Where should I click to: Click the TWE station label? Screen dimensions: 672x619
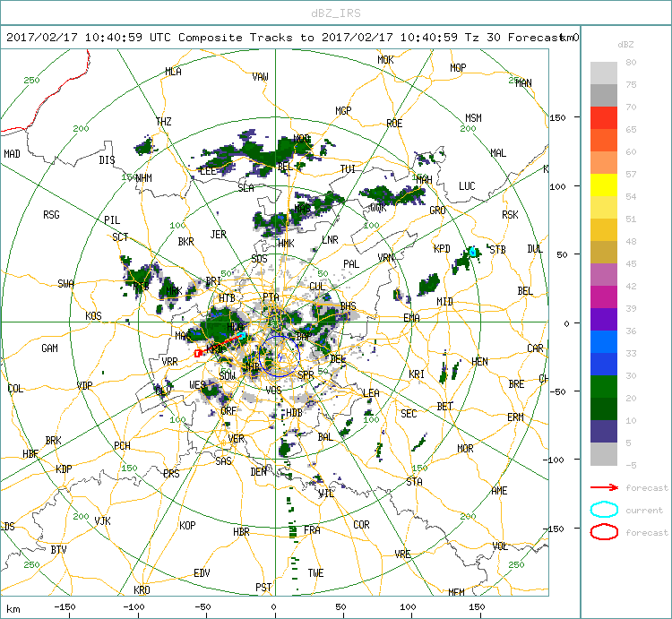[x=315, y=572]
